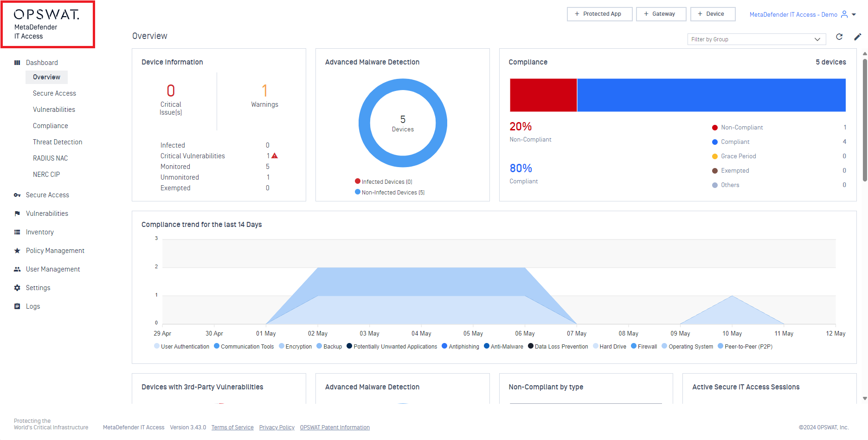This screenshot has height=440, width=868.
Task: Open RADIUS NAC dashboard page
Action: [50, 158]
